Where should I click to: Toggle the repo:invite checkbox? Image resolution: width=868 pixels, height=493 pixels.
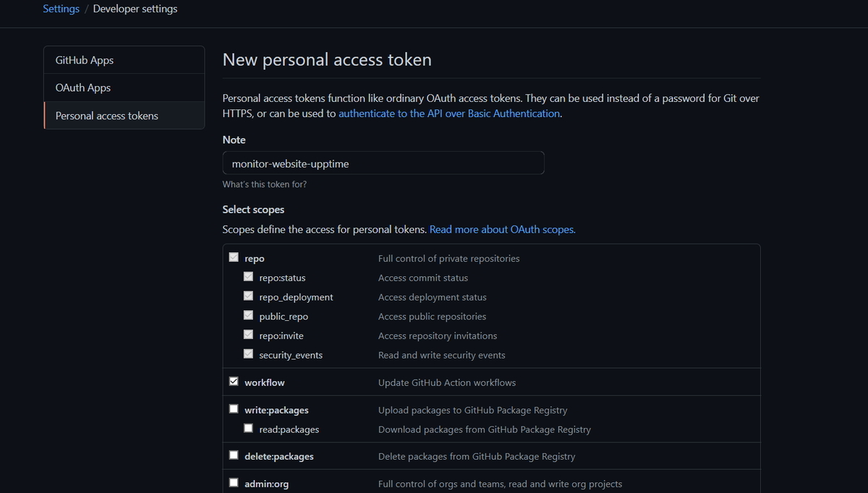[248, 335]
